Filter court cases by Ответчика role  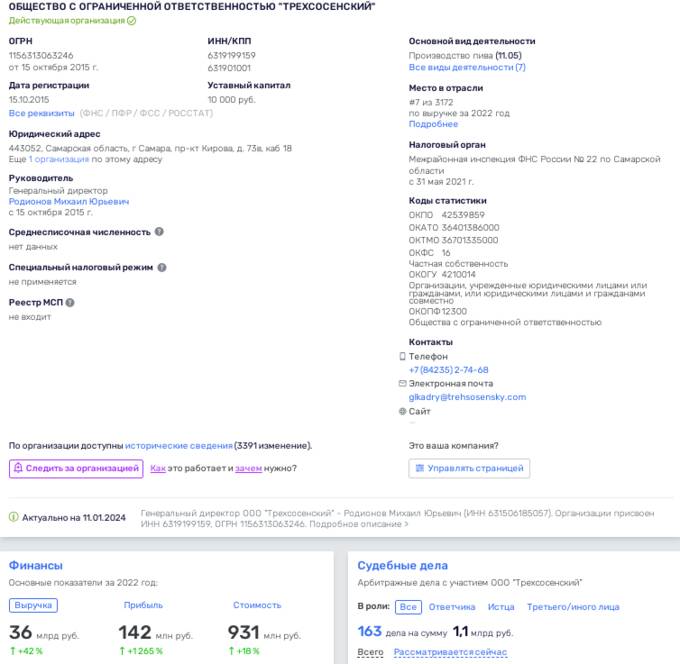click(452, 607)
